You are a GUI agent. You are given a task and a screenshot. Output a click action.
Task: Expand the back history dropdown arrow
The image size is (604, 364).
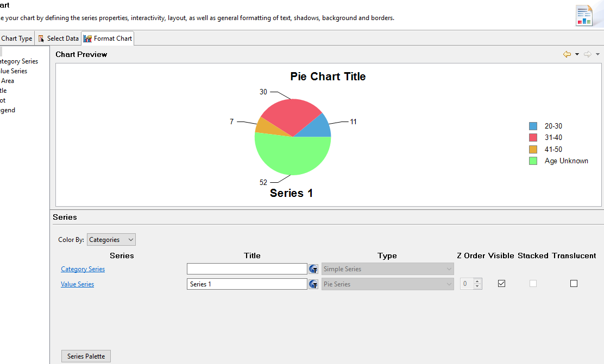tap(577, 54)
